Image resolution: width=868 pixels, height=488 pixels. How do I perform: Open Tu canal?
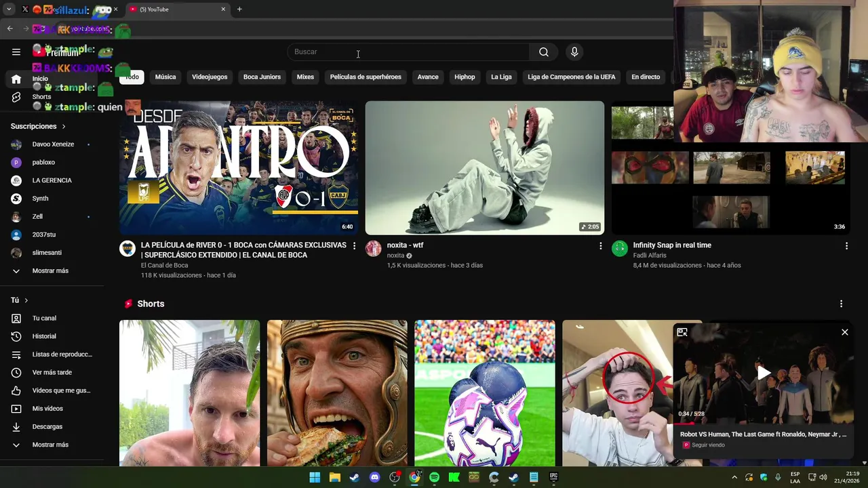pyautogui.click(x=52, y=319)
